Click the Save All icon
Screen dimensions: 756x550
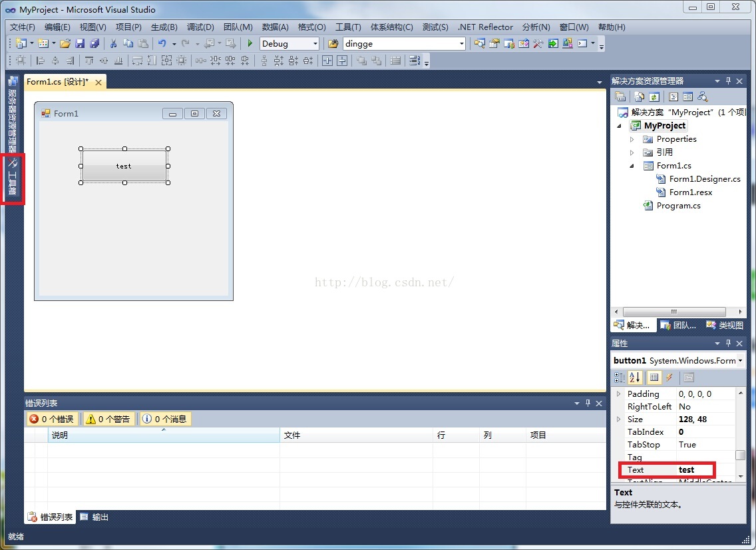tap(94, 43)
